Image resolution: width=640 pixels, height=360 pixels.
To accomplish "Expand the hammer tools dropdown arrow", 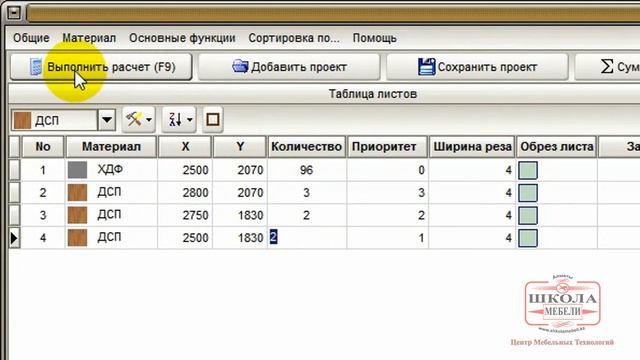I will 149,120.
